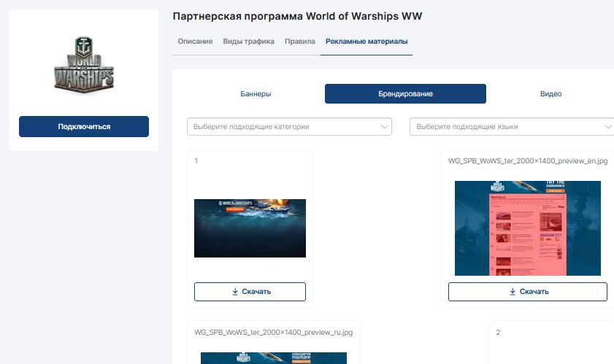Click the download icon in item 1's Скачать button
This screenshot has width=614, height=364.
click(x=235, y=292)
